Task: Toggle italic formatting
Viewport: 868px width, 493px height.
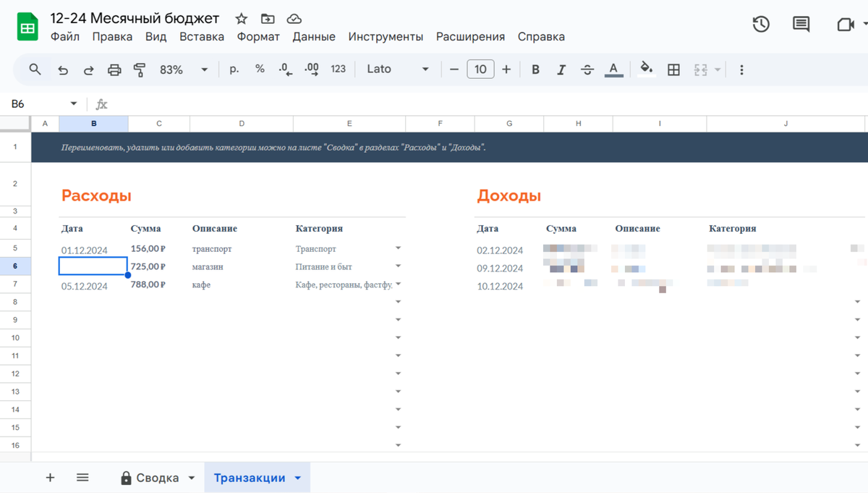Action: coord(561,69)
